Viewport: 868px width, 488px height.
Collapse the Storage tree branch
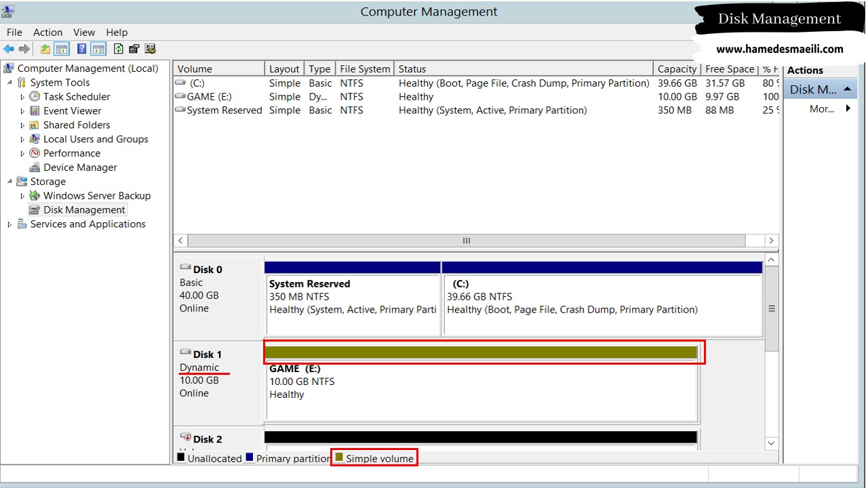(x=9, y=182)
